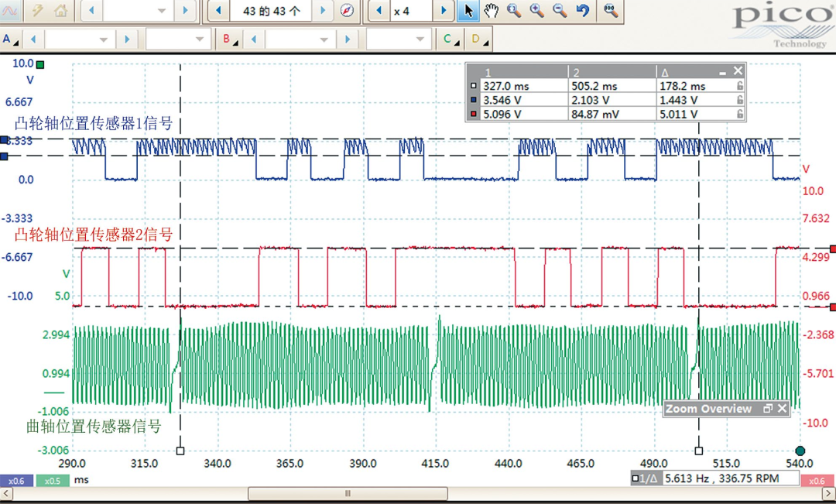
Task: Restore the Zoom Overview panel
Action: coord(768,409)
